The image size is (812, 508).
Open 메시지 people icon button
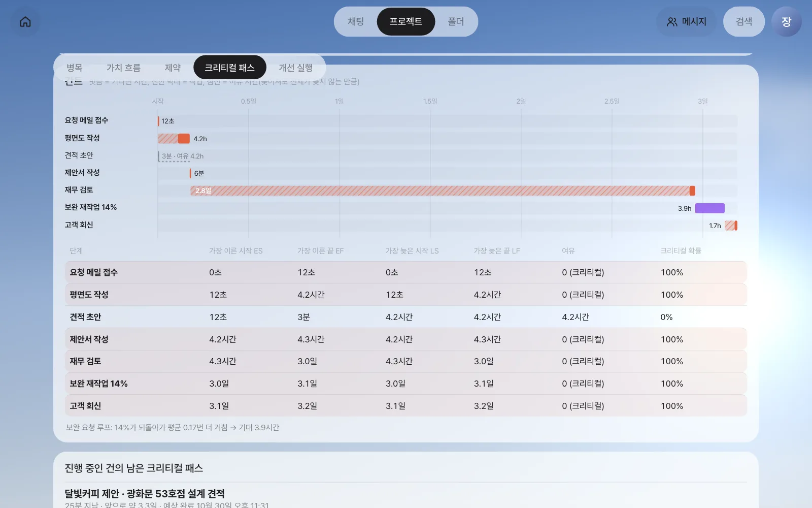[686, 22]
